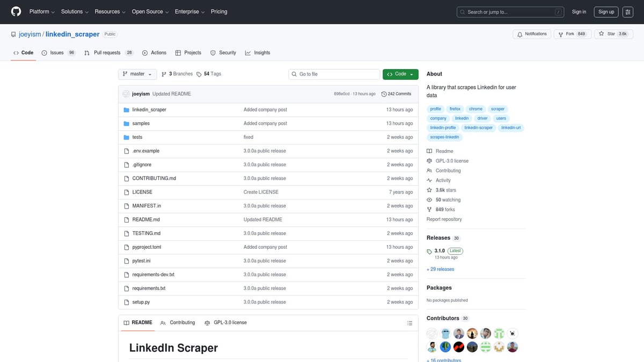Focus the Search or jump to field
This screenshot has width=644, height=362.
(x=510, y=12)
